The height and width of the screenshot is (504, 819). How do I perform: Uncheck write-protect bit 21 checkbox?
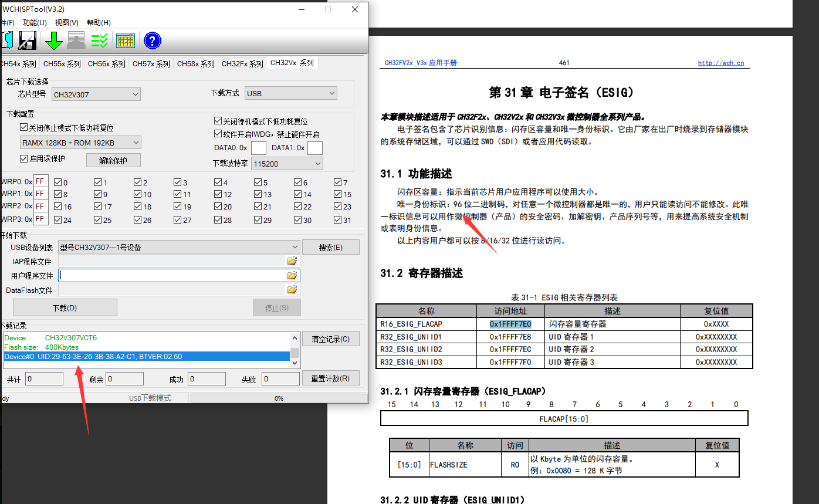258,207
